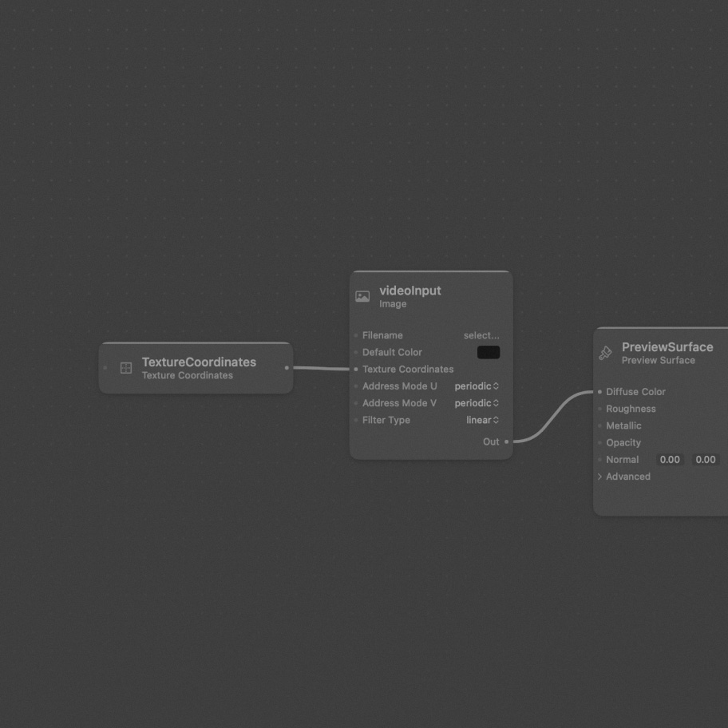Click the Diffuse Color input port

point(599,392)
